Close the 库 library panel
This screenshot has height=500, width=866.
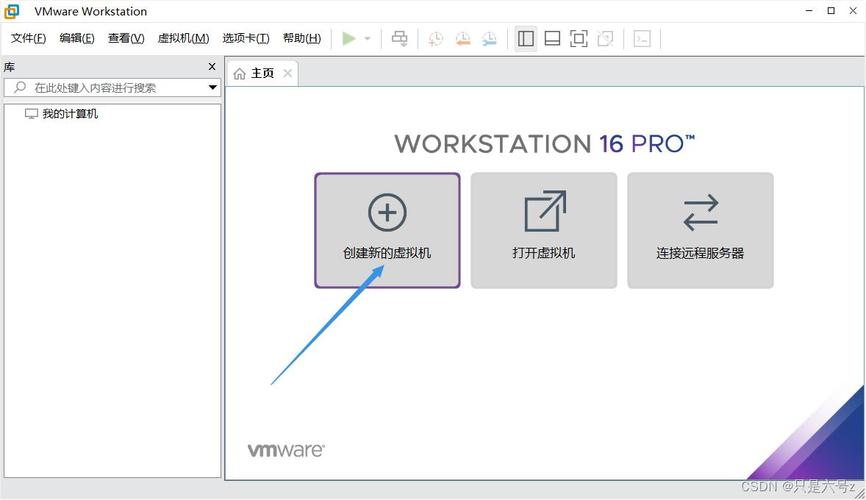pyautogui.click(x=212, y=66)
